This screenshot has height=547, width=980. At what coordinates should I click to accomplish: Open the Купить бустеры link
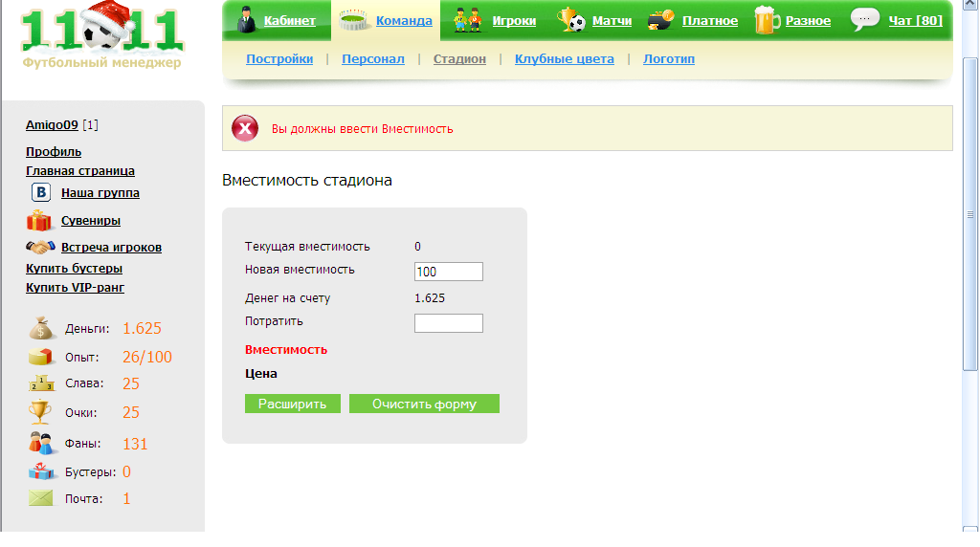tap(74, 268)
